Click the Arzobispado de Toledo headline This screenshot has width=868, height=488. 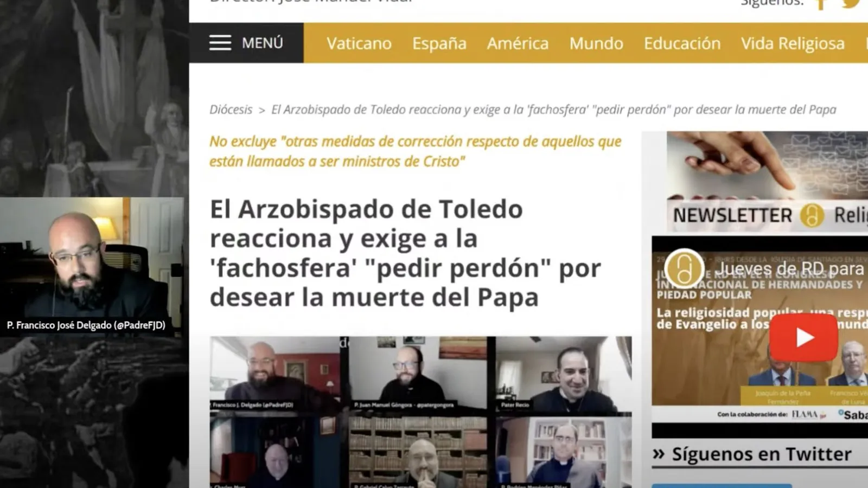pos(405,253)
